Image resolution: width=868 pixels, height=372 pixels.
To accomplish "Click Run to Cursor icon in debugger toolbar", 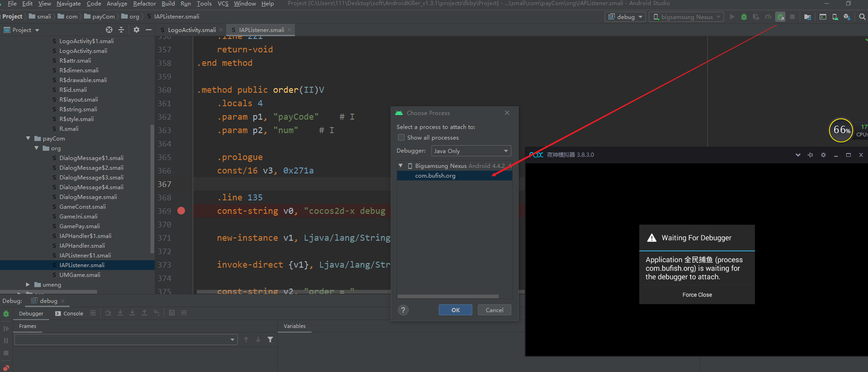I will pos(157,313).
